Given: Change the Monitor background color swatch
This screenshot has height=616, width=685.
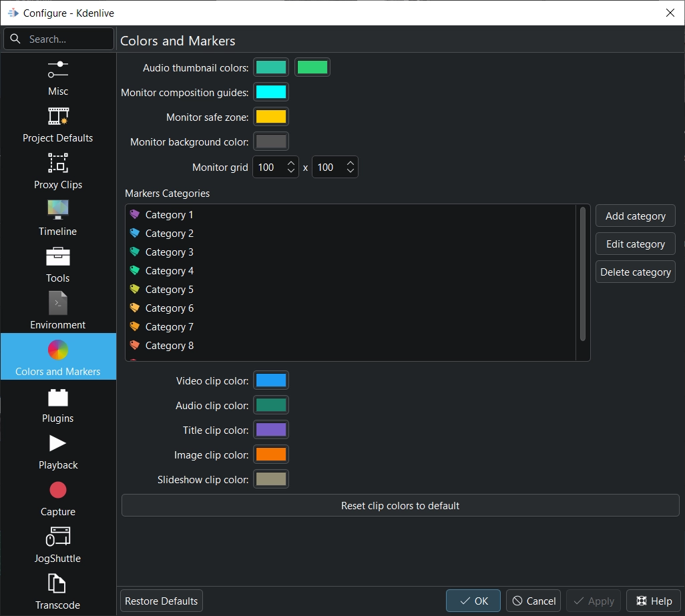Looking at the screenshot, I should coord(271,141).
